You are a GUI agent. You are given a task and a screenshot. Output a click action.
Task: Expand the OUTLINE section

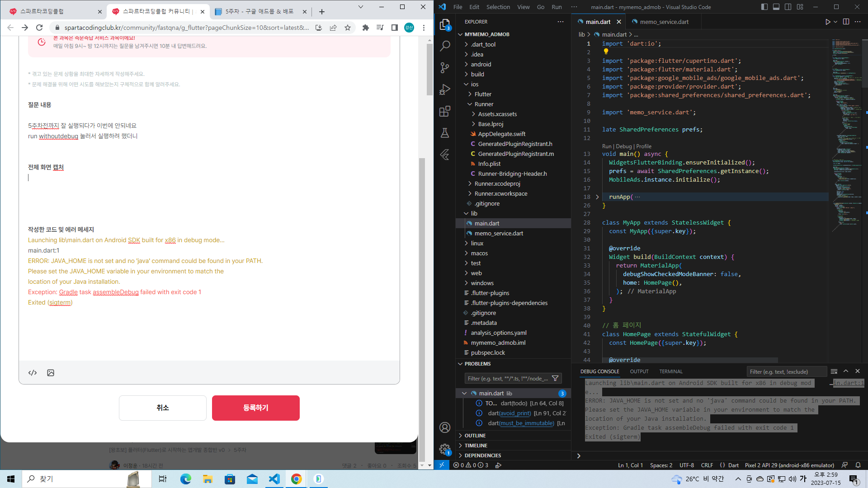click(475, 436)
